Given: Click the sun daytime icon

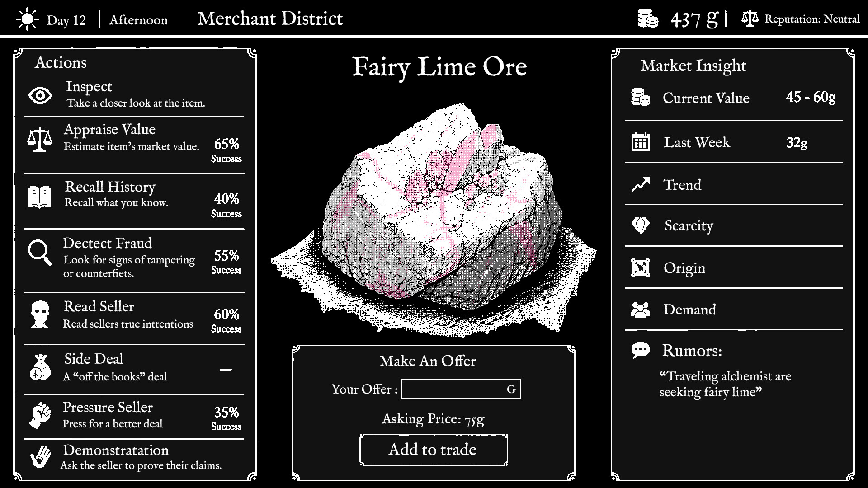Looking at the screenshot, I should click(27, 19).
